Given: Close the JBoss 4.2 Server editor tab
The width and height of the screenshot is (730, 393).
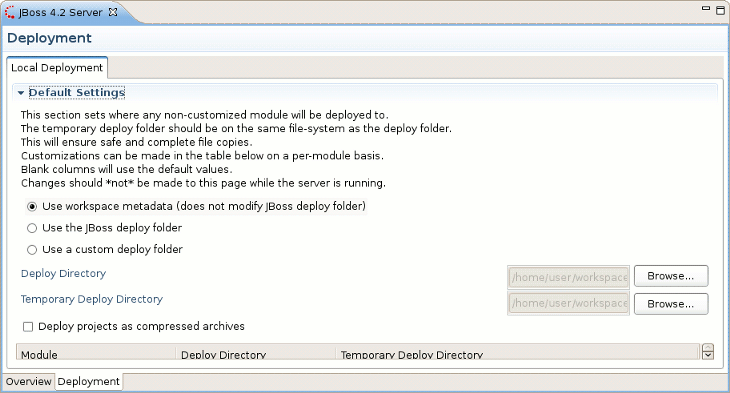Looking at the screenshot, I should coord(113,12).
